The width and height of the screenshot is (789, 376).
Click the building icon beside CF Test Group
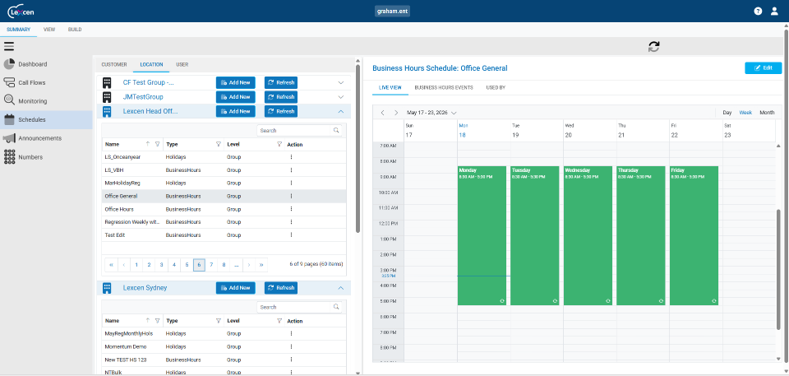coord(107,83)
